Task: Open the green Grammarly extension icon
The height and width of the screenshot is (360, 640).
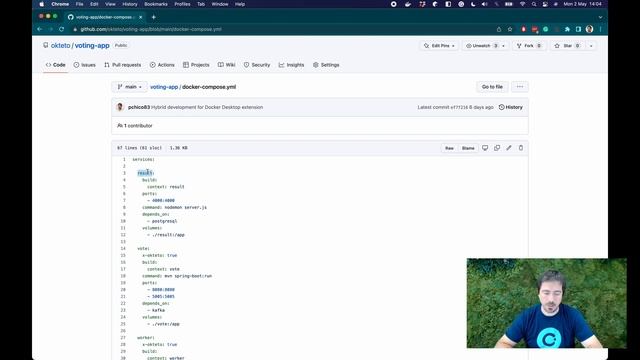Action: point(546,29)
